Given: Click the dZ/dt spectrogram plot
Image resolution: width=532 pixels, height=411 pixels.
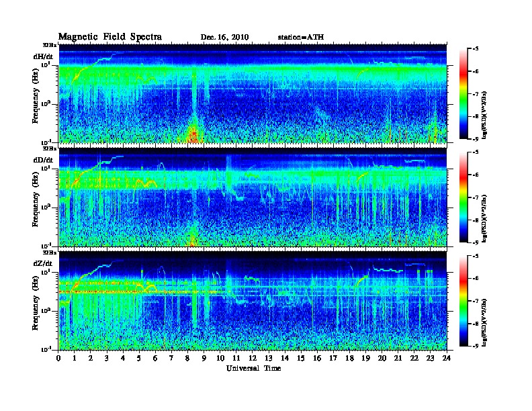Looking at the screenshot, I should click(x=253, y=301).
